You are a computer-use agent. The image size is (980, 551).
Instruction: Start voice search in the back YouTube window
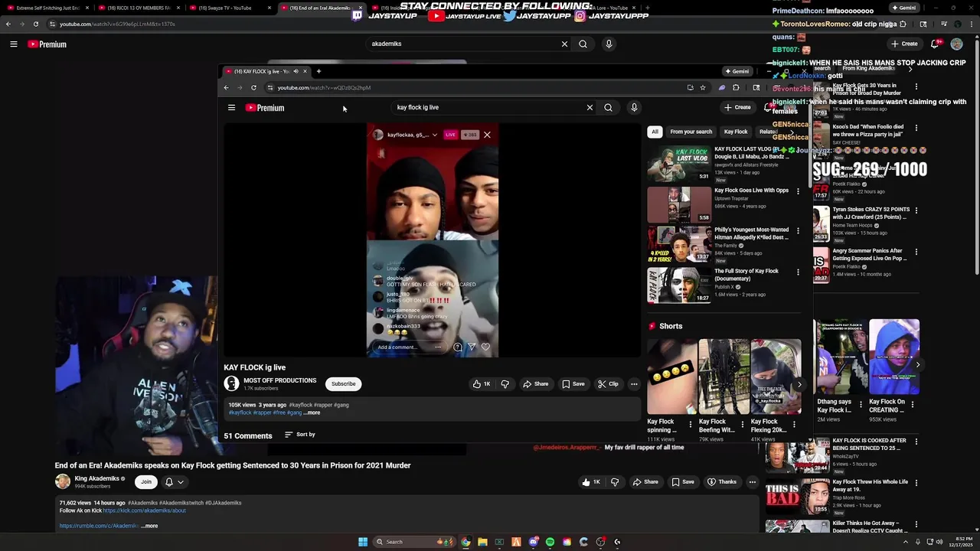click(x=609, y=44)
